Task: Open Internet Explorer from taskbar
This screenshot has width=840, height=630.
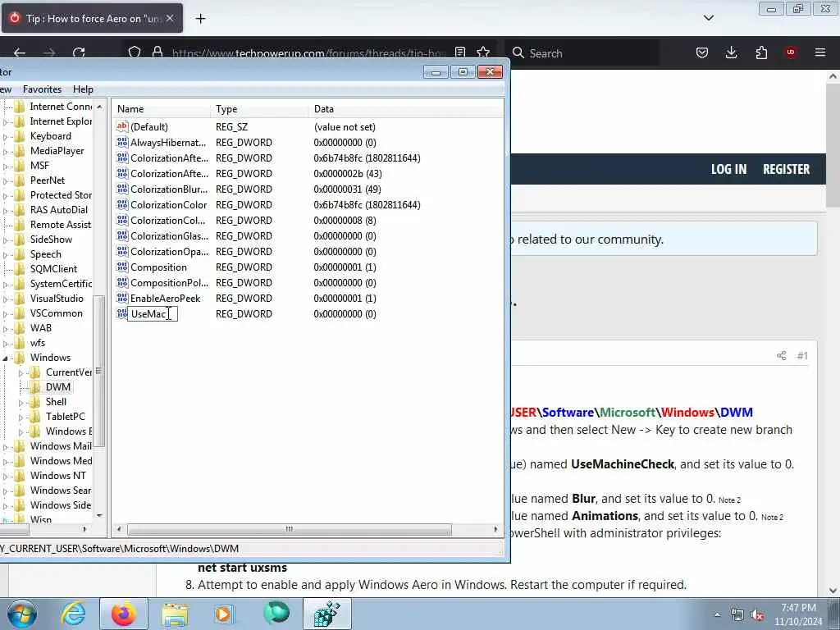Action: coord(73,614)
